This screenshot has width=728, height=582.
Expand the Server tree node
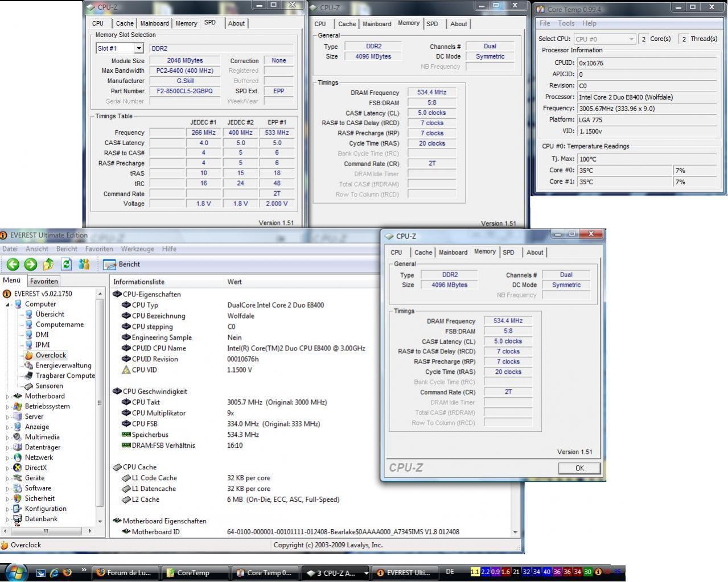[x=8, y=417]
